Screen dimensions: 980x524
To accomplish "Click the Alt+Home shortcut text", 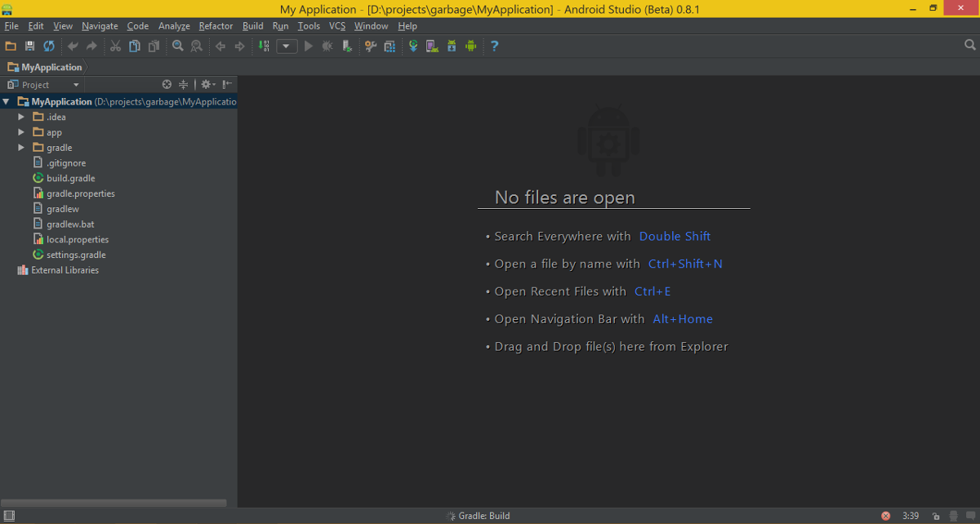I will tap(683, 319).
